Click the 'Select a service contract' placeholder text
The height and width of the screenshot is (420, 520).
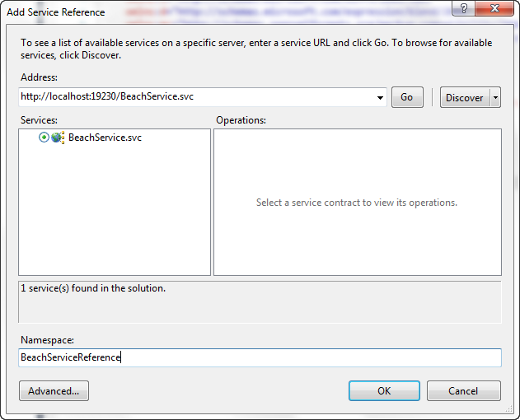357,203
